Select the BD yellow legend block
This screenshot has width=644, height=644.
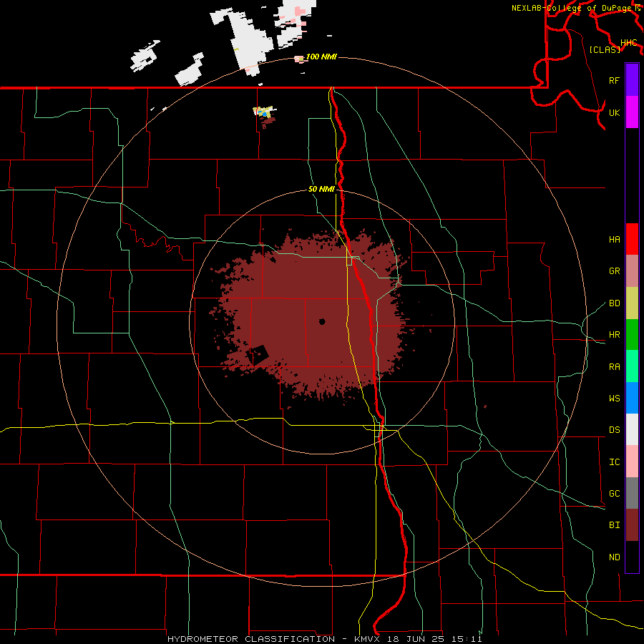point(632,303)
